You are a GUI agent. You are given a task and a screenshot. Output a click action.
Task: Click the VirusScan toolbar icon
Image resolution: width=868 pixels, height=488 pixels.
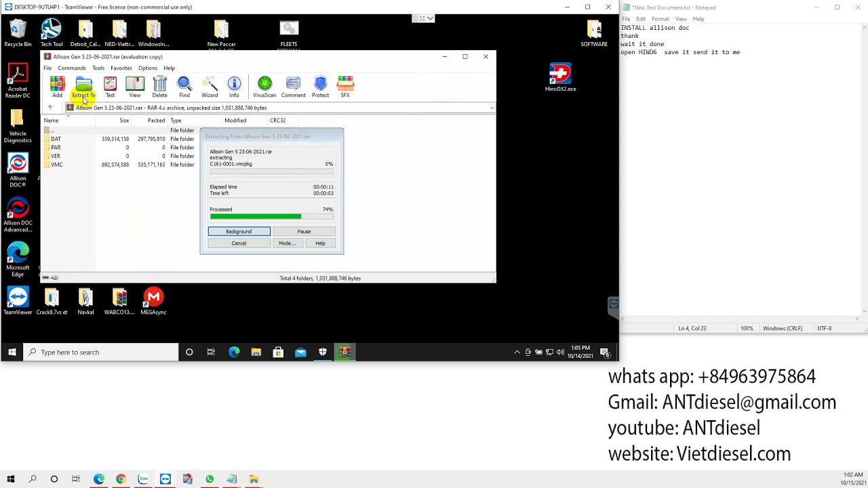(264, 87)
